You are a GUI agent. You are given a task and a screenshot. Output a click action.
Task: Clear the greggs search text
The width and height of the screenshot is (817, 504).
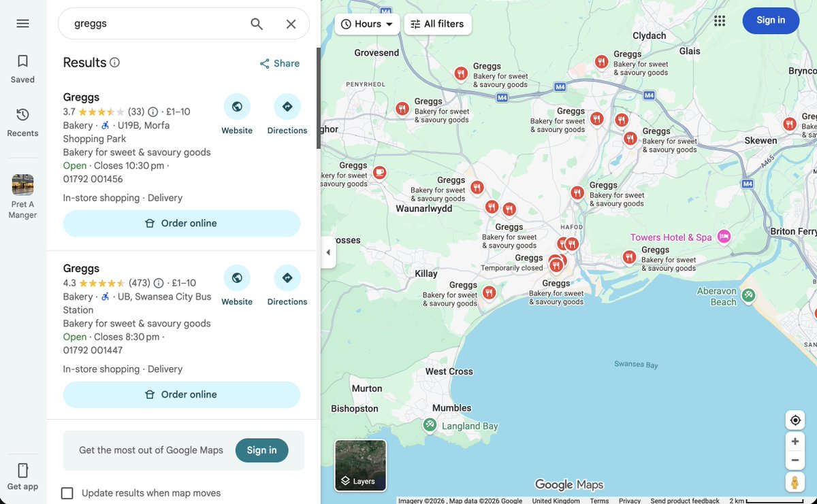click(x=291, y=24)
